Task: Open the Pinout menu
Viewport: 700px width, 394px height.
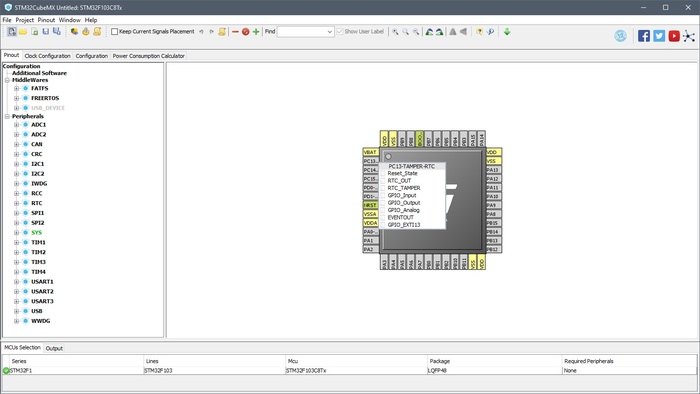Action: (x=46, y=20)
